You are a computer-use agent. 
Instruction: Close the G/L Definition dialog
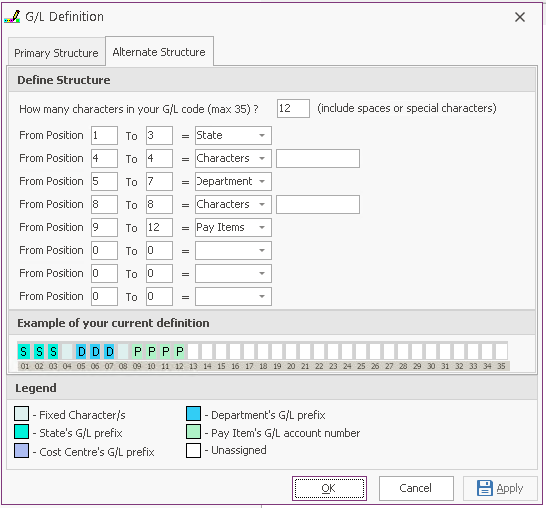(520, 17)
